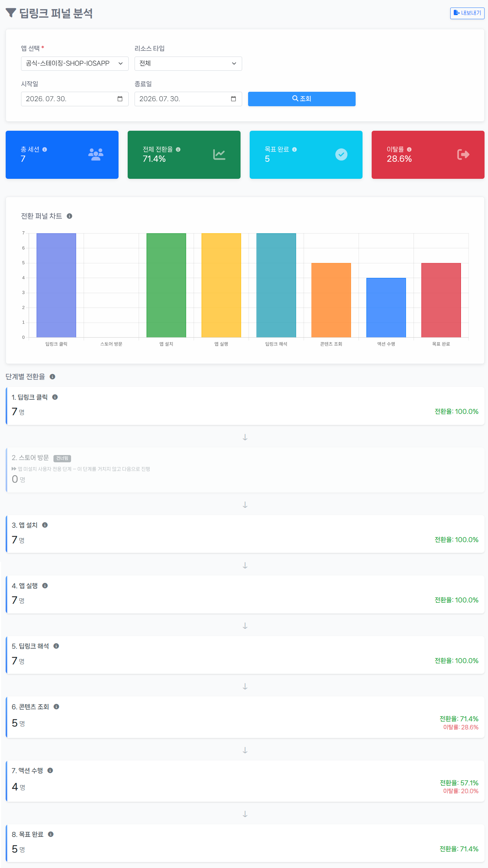488x868 pixels.
Task: Click the check circle icon on 목표 완료 card
Action: 341,154
